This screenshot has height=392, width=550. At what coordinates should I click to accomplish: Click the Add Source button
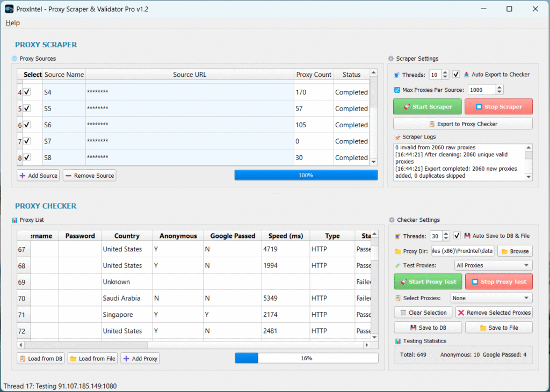pyautogui.click(x=38, y=175)
